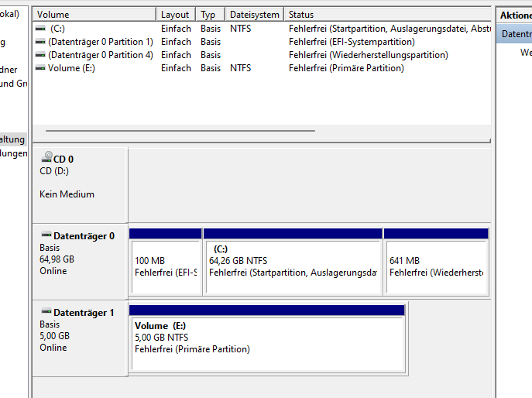Screen dimensions: 532x398
Task: Click the Status column header
Action: pyautogui.click(x=387, y=15)
